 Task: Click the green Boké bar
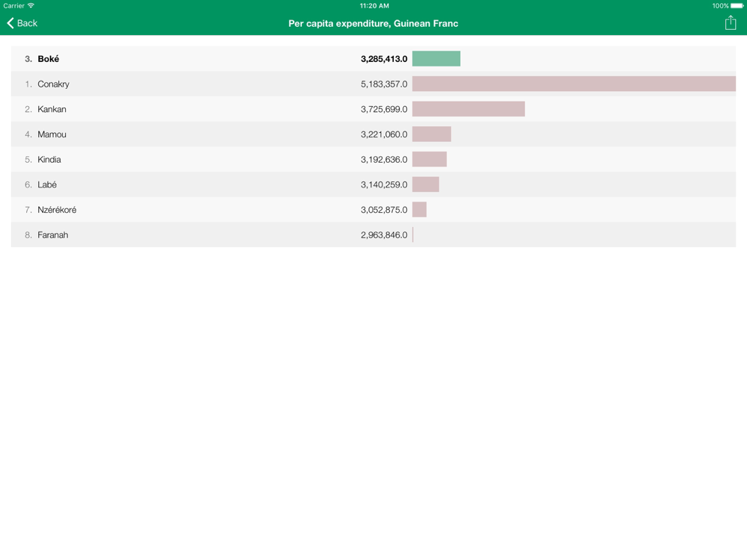436,58
